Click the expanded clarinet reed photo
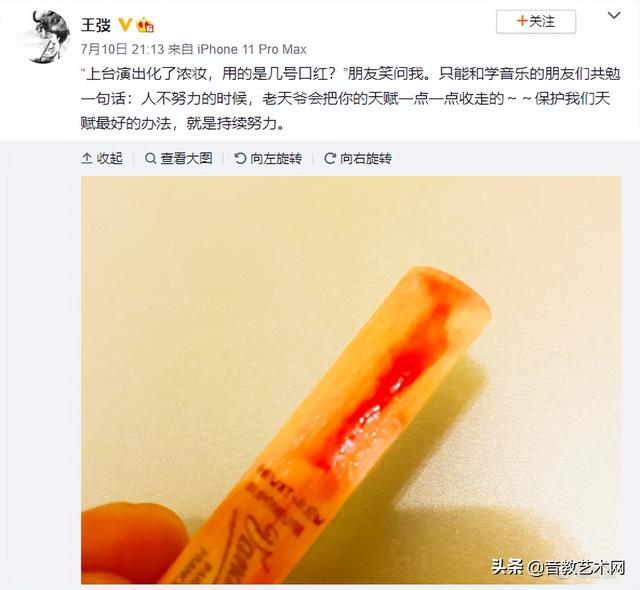This screenshot has height=590, width=640. click(351, 380)
